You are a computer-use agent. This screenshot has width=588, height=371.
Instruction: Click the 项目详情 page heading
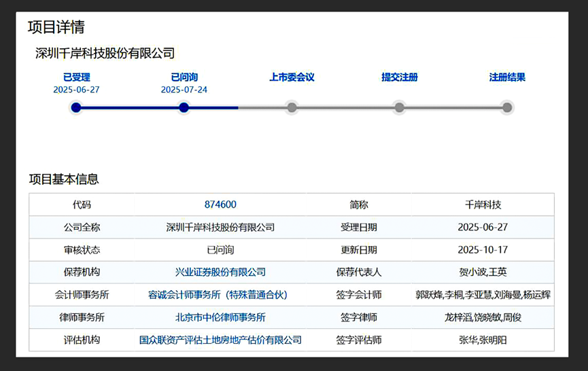tap(56, 27)
